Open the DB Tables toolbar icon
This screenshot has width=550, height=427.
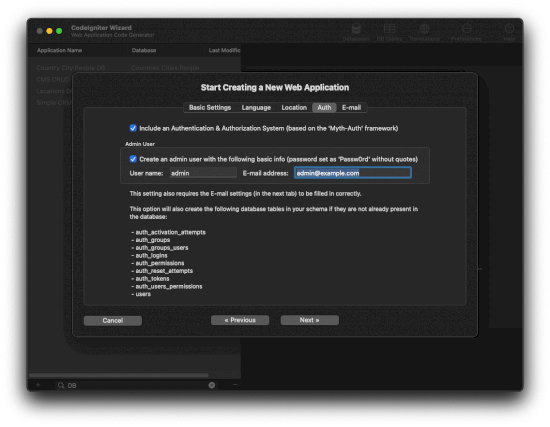389,32
